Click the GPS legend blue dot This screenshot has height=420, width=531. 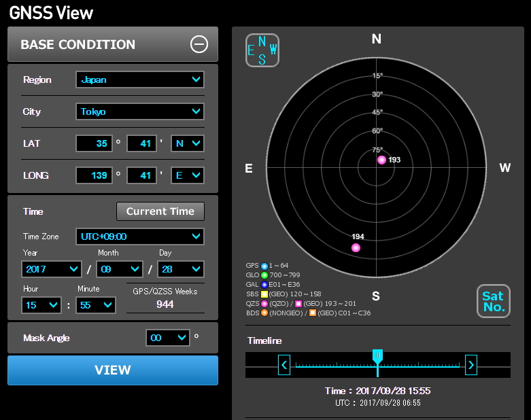[x=264, y=266]
